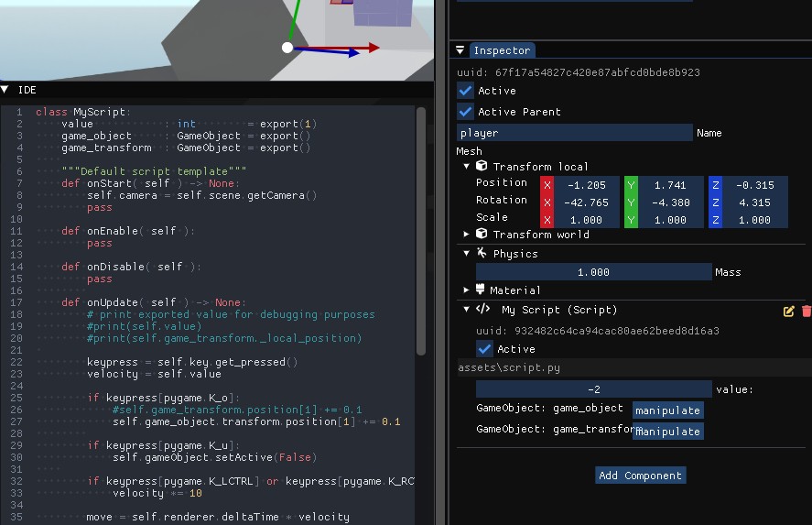812x525 pixels.
Task: Click the Material paintbrush icon
Action: (x=482, y=290)
